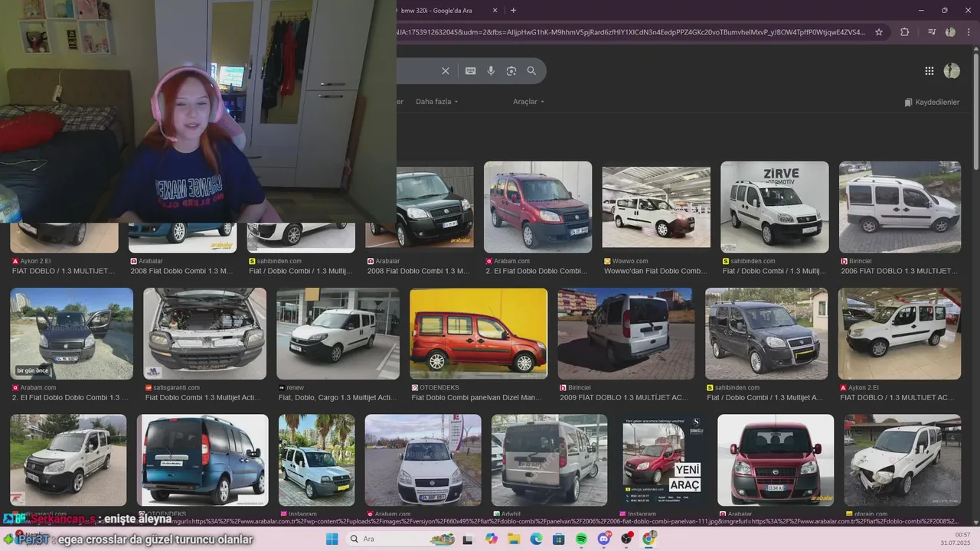Open the white Doblo Cargo image from renew
Viewport: 980px width, 551px height.
[x=338, y=334]
